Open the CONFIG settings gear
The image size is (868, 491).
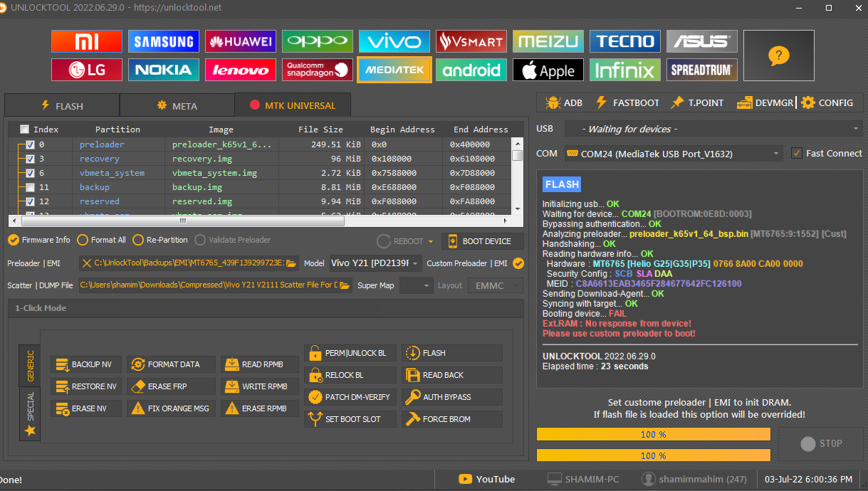pyautogui.click(x=827, y=102)
